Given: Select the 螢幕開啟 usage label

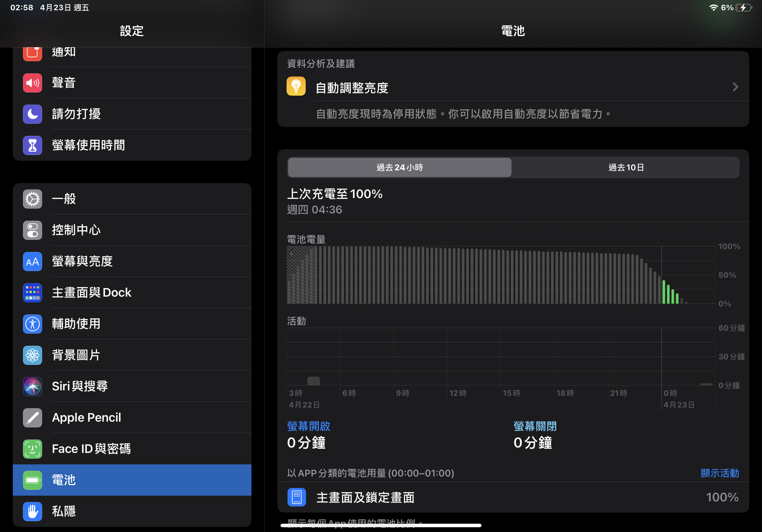Looking at the screenshot, I should pos(308,426).
